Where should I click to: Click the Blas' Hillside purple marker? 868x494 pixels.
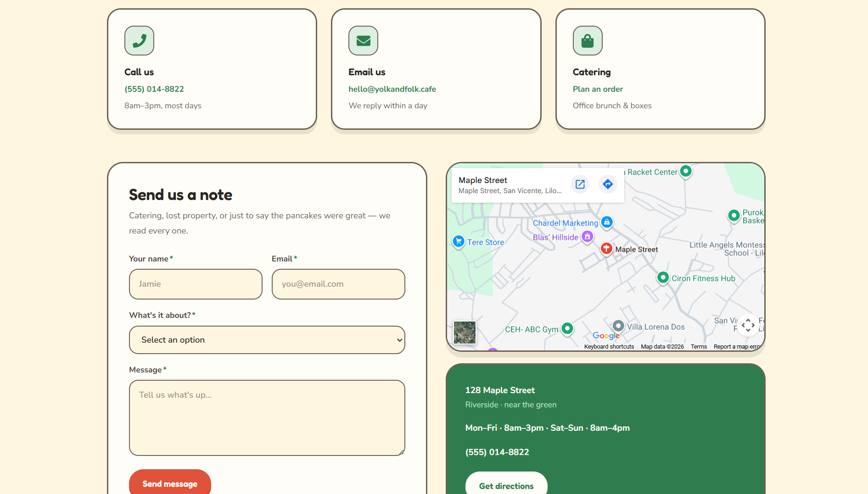pyautogui.click(x=588, y=237)
